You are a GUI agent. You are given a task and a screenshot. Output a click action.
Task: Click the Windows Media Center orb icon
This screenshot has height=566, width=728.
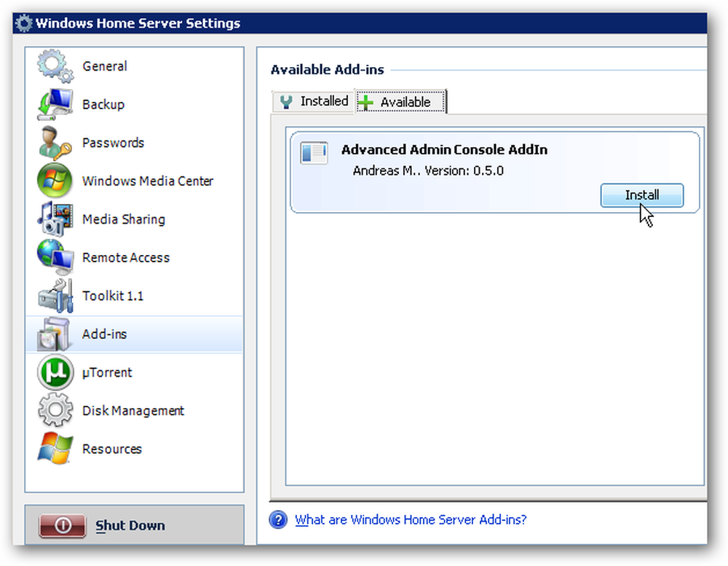coord(55,181)
